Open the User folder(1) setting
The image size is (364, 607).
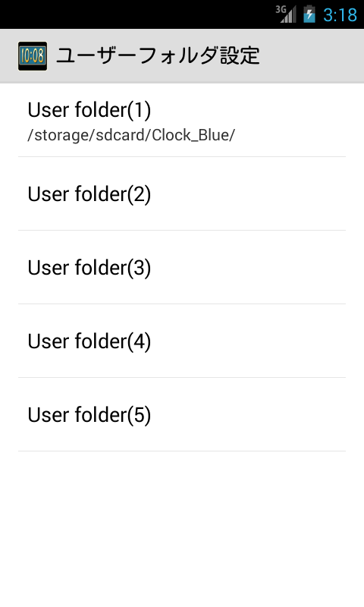(182, 120)
